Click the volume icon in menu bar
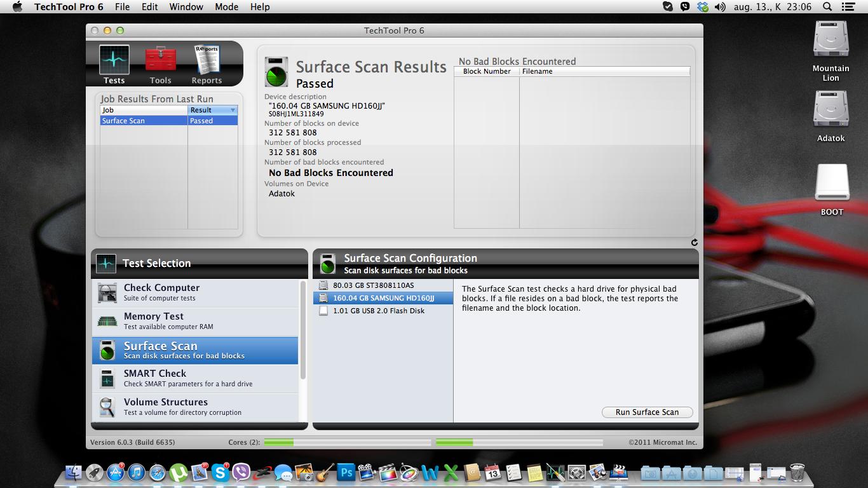This screenshot has height=488, width=868. (720, 7)
